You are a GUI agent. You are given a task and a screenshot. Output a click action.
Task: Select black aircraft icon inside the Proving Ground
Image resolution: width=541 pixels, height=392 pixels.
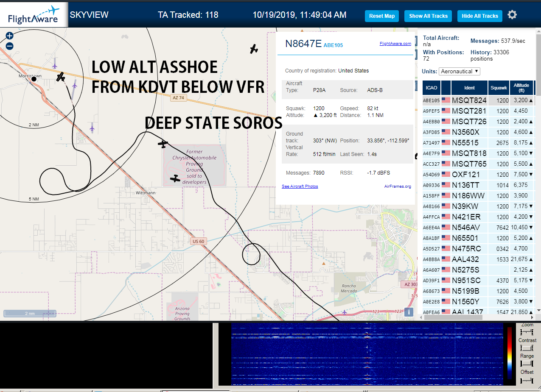pyautogui.click(x=175, y=179)
